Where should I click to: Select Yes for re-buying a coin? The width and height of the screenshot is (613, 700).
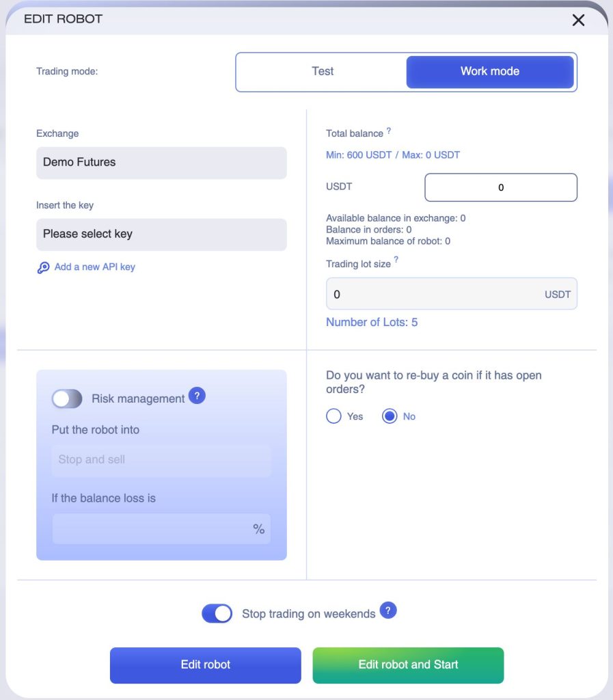(x=334, y=416)
